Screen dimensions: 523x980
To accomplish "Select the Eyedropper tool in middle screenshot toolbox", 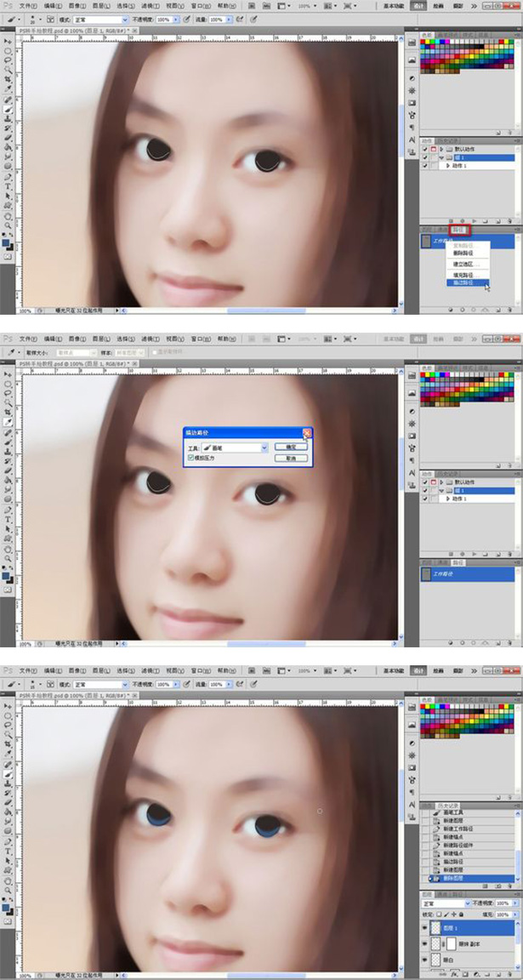I will coord(9,421).
